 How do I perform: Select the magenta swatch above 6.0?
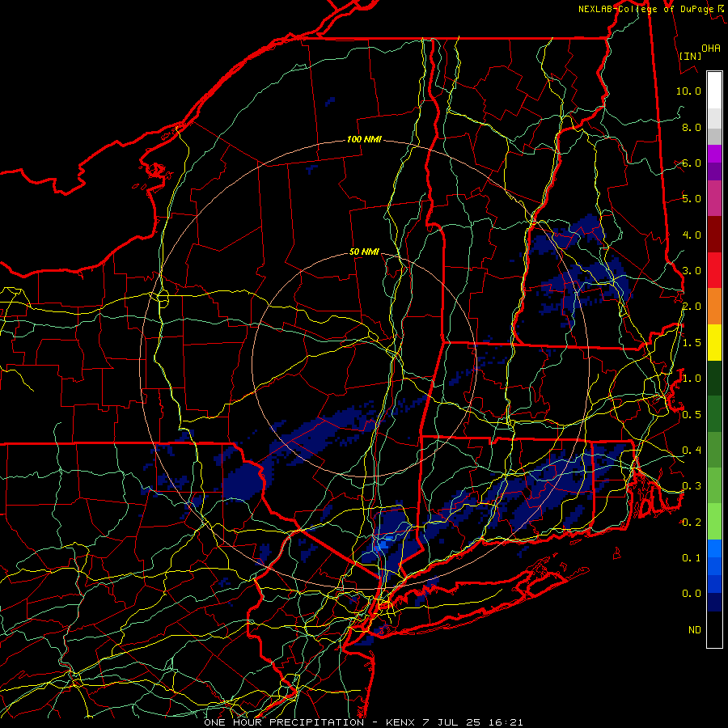pyautogui.click(x=714, y=154)
